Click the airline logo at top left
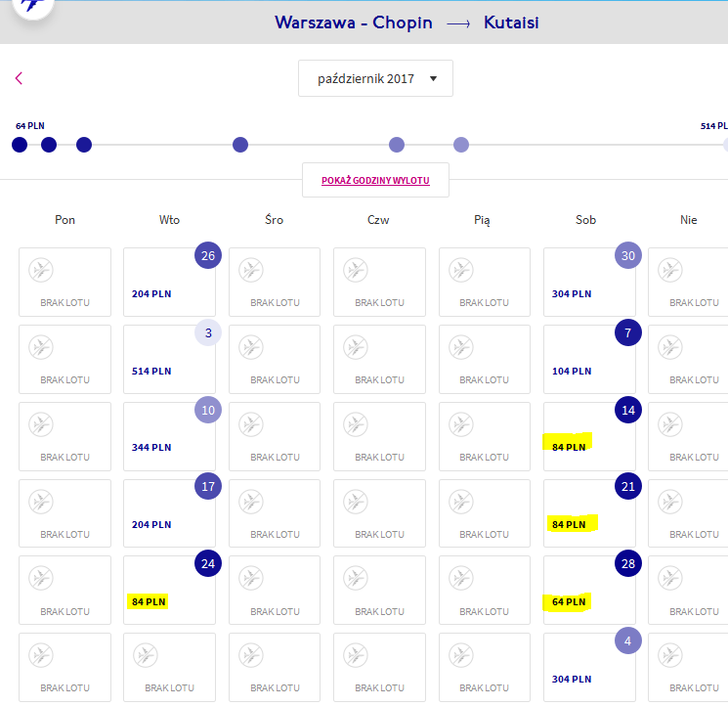Image resolution: width=728 pixels, height=706 pixels. point(33,6)
